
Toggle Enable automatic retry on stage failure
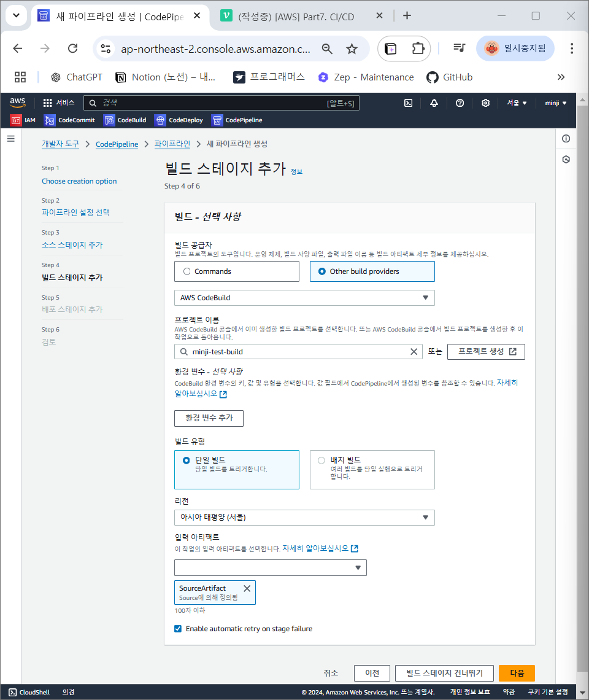tap(178, 629)
